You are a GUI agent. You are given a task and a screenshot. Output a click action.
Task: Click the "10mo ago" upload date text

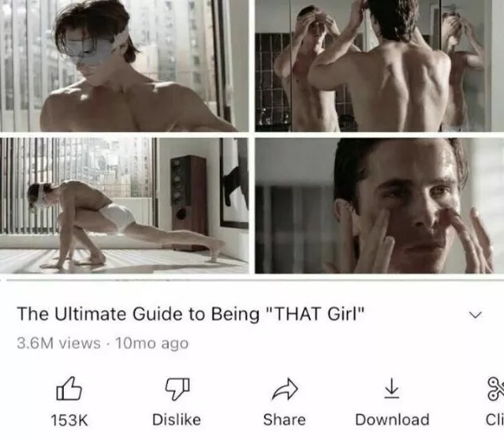152,343
